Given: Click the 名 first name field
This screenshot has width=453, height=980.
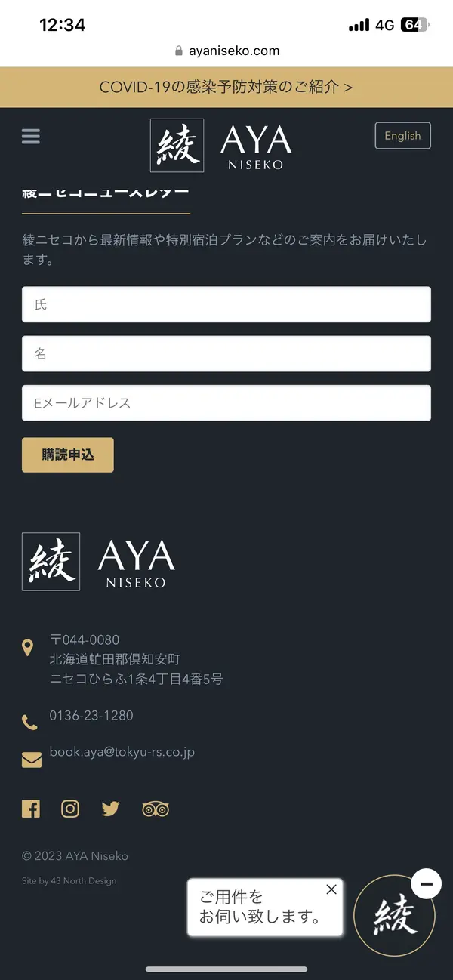Looking at the screenshot, I should click(x=226, y=353).
